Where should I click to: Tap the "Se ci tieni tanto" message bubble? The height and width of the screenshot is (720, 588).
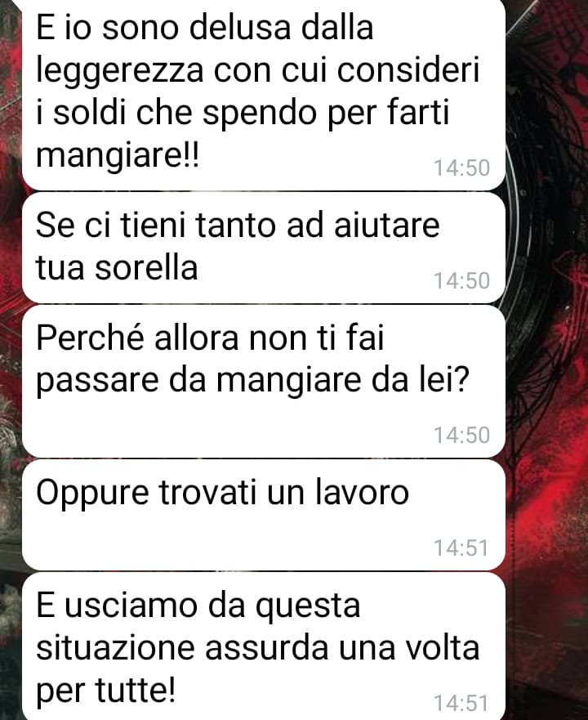[264, 248]
